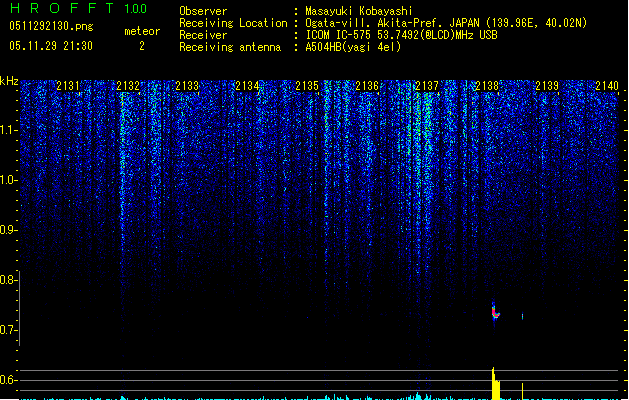
Task: Click time marker 2135
Action: [307, 86]
